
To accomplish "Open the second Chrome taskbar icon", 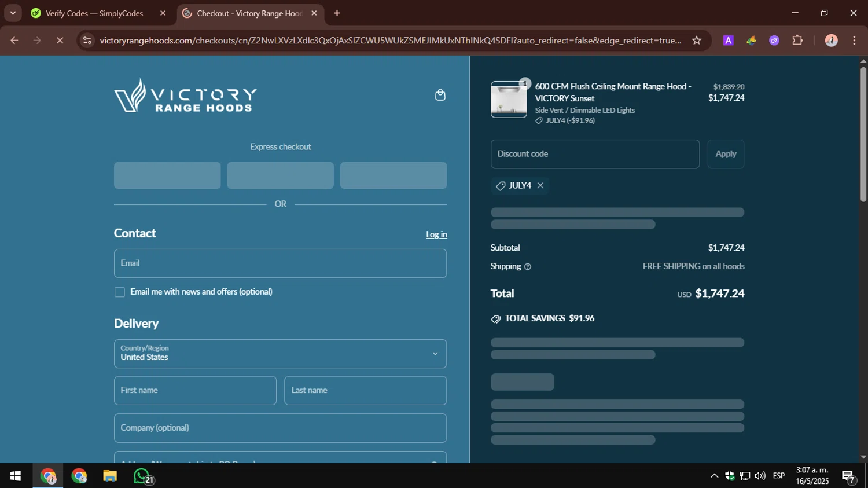I will coord(79,476).
